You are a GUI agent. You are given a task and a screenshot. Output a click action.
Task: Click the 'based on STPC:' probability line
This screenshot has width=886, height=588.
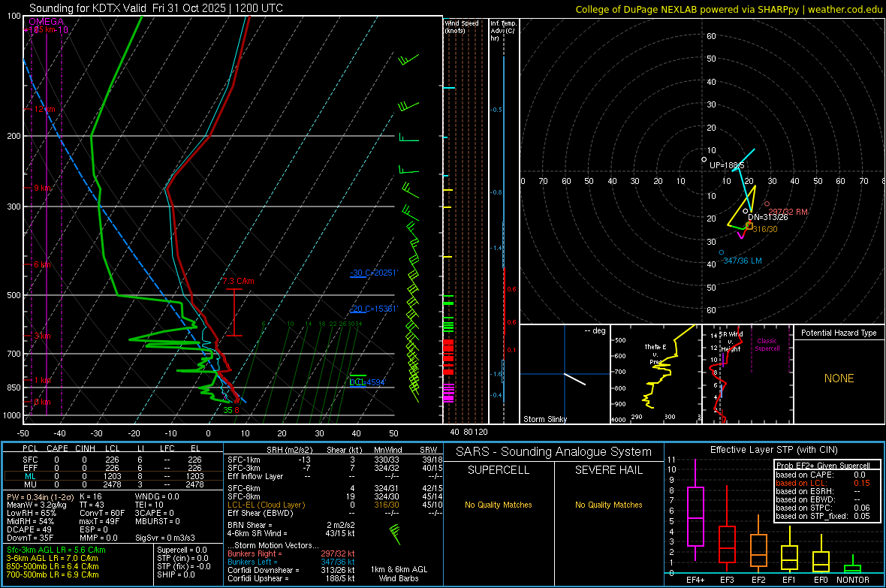tap(823, 508)
